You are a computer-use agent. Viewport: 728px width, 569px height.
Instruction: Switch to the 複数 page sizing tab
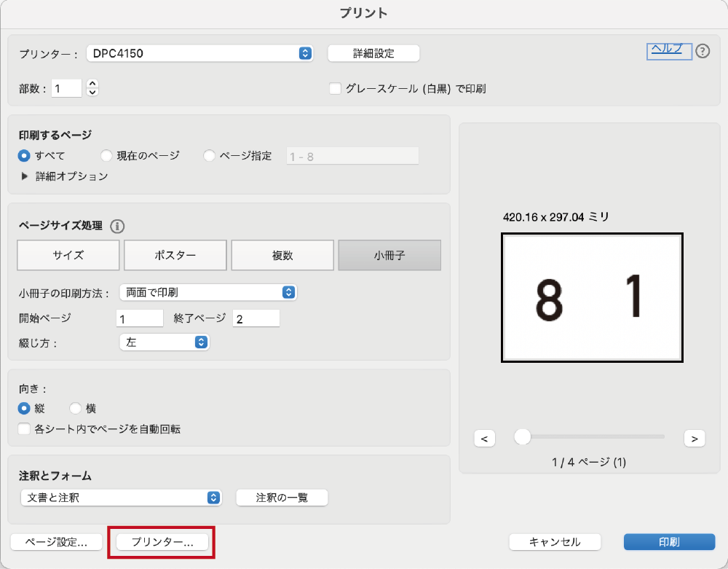282,256
